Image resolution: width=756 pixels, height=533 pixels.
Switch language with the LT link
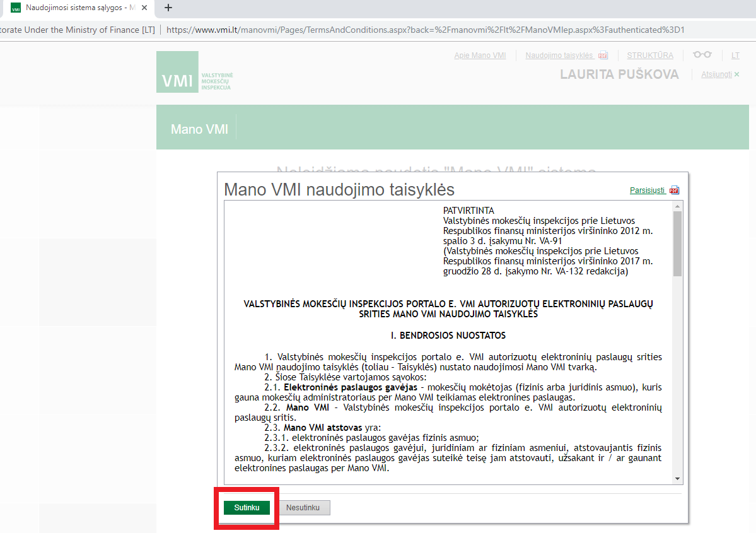pyautogui.click(x=735, y=56)
